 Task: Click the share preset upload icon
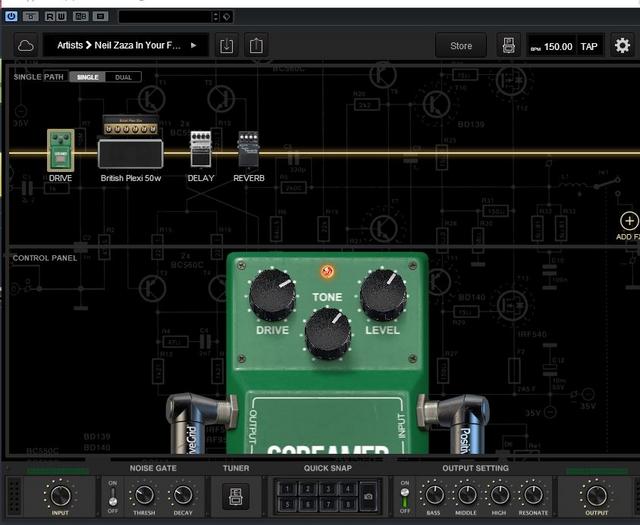coord(256,45)
